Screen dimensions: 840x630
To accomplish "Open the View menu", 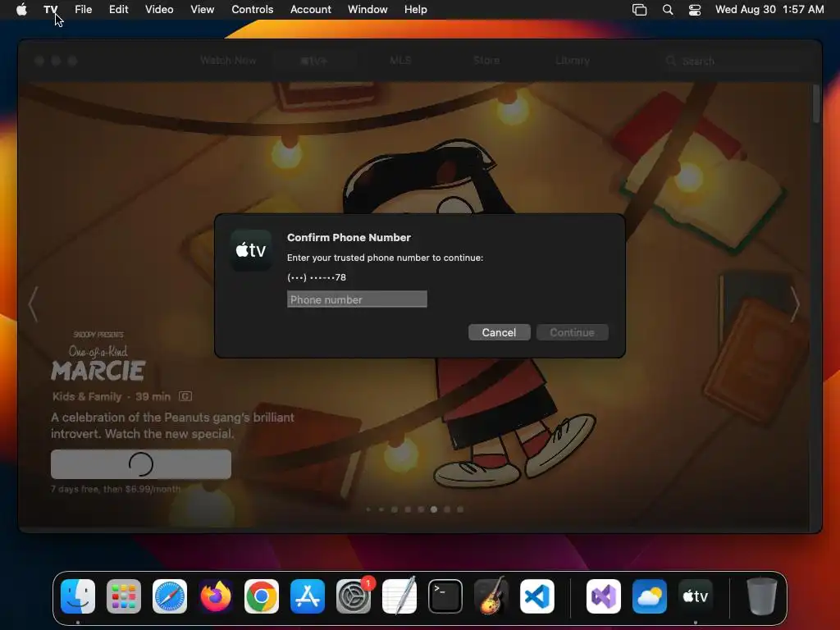I will click(202, 9).
